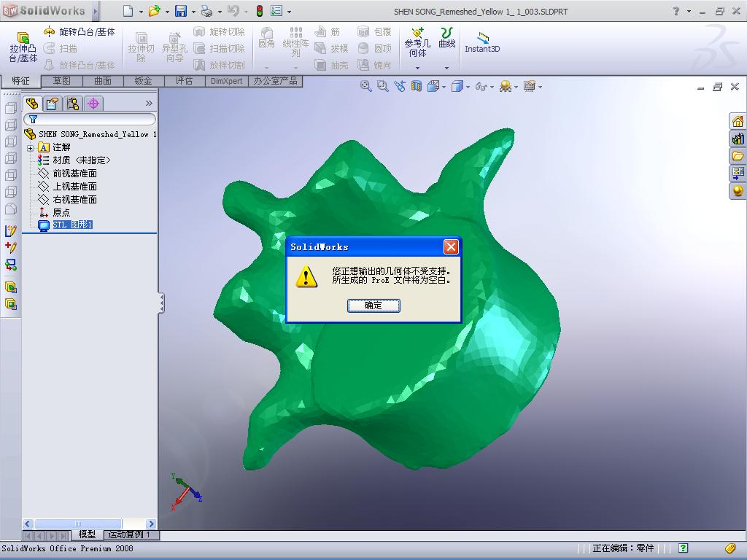Select 前视基准面 Front Plane in tree

coord(74,174)
